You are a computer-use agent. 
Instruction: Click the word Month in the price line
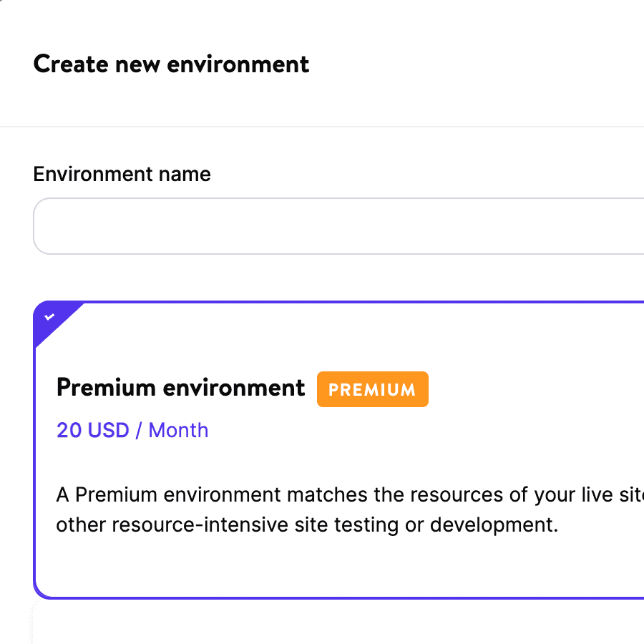coord(179,431)
